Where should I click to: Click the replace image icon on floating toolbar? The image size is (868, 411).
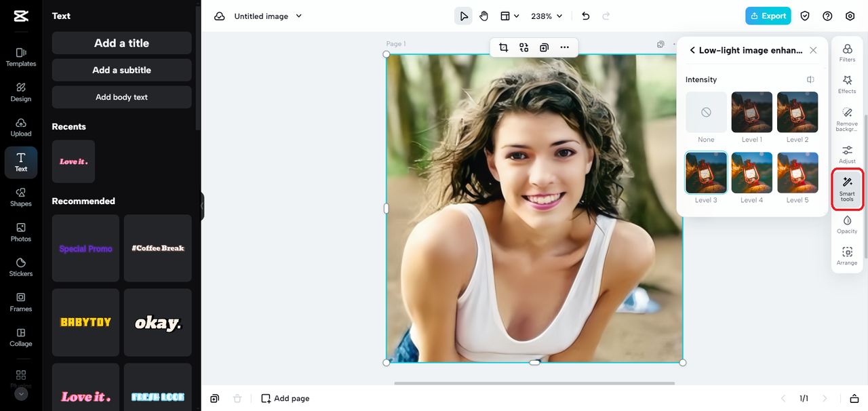(x=524, y=47)
